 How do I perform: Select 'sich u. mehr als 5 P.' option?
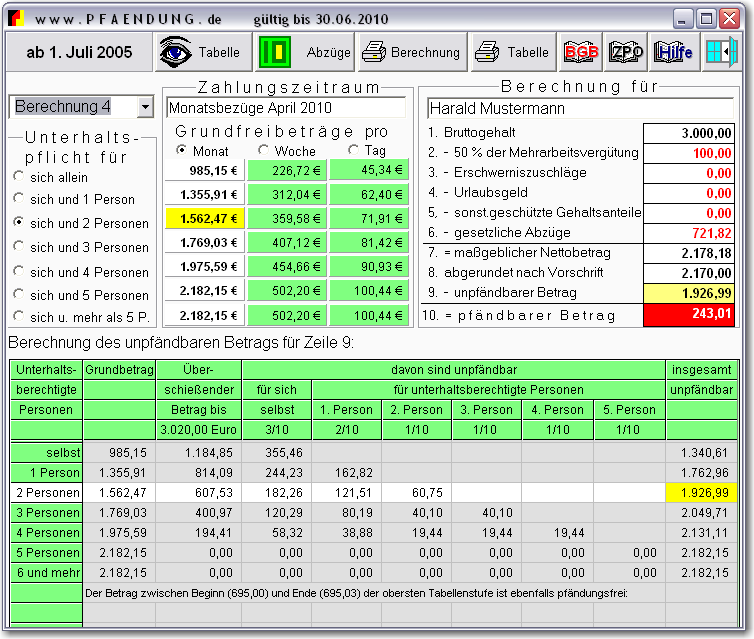tap(18, 316)
